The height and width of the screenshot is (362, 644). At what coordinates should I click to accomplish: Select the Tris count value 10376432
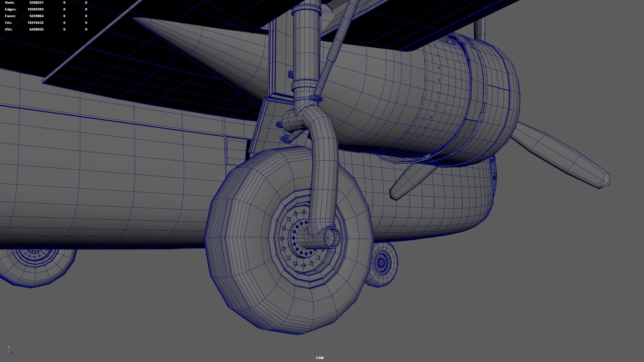pos(36,23)
